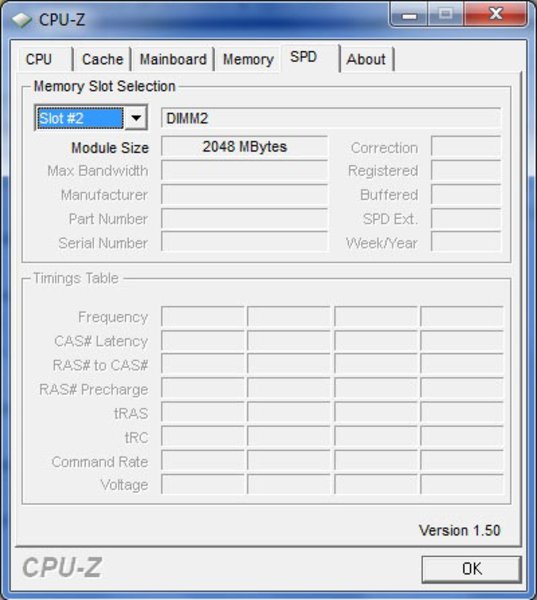Click the disabled maximize button
Image resolution: width=537 pixels, height=600 pixels.
tap(446, 14)
